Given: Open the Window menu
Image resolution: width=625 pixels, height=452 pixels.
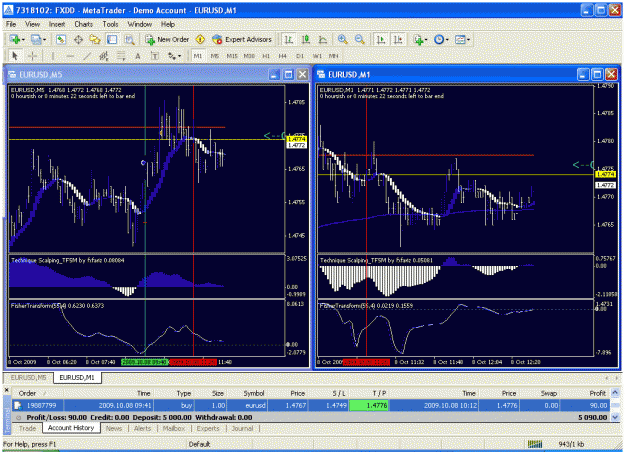Looking at the screenshot, I should (140, 24).
